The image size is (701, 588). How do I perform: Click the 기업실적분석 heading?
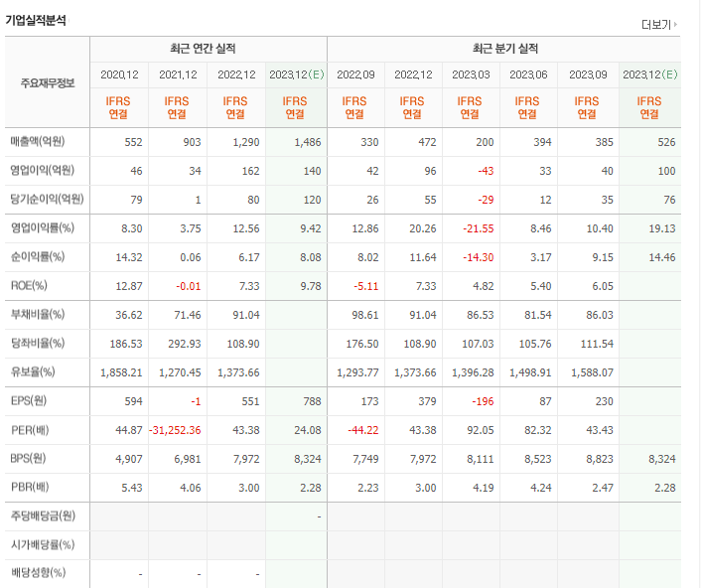pos(36,21)
